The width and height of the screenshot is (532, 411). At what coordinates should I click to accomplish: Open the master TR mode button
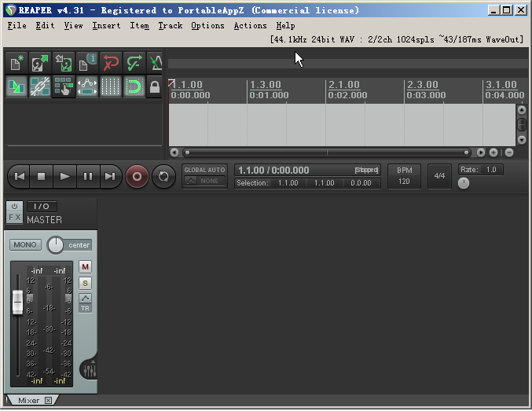85,309
